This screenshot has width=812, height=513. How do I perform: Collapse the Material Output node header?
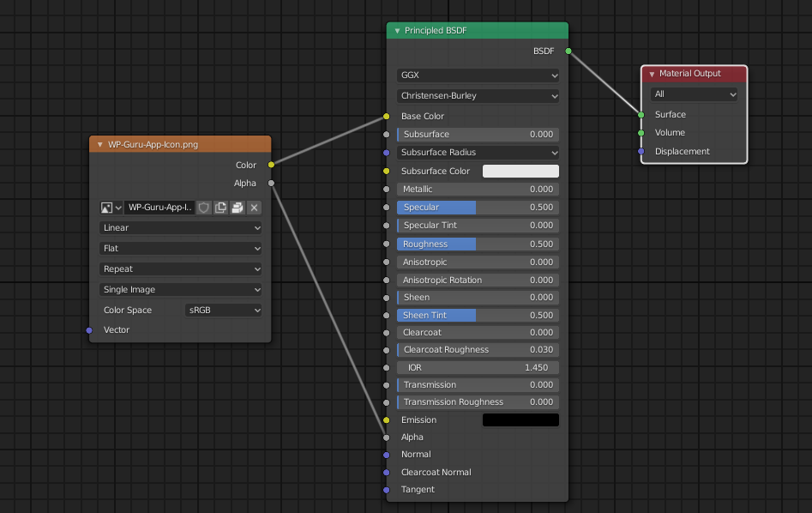(652, 73)
